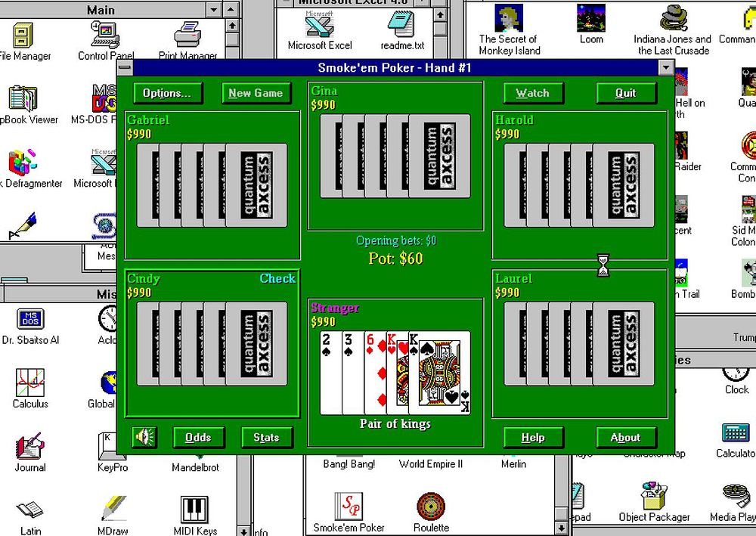
Task: Open Help in Smoke'em Poker
Action: [533, 437]
